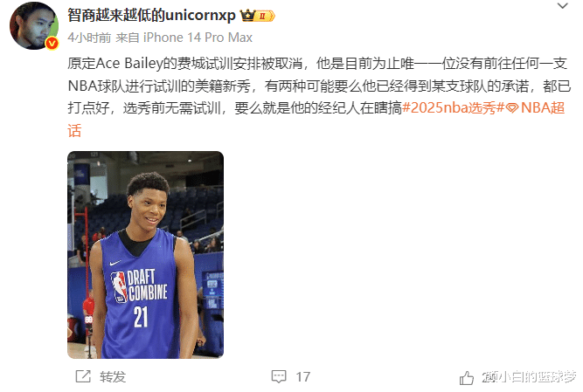The height and width of the screenshot is (392, 583).
Task: Click the 转发 repost label
Action: [113, 377]
